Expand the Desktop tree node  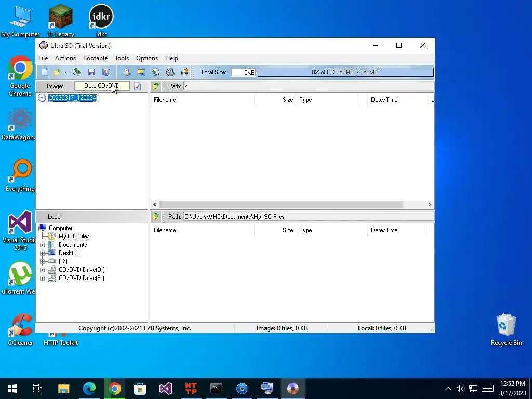(x=43, y=253)
